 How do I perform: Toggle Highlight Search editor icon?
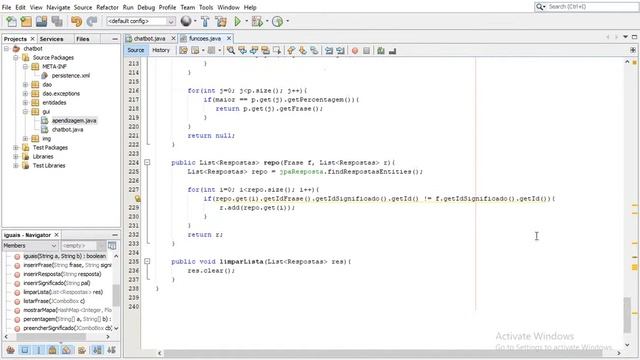pos(265,51)
